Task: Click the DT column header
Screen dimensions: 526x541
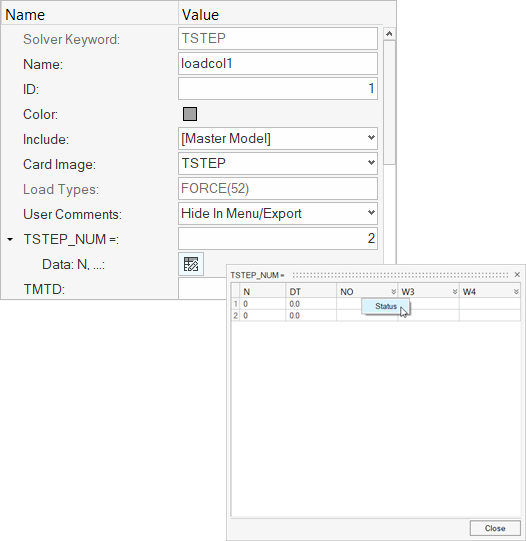Action: (311, 292)
